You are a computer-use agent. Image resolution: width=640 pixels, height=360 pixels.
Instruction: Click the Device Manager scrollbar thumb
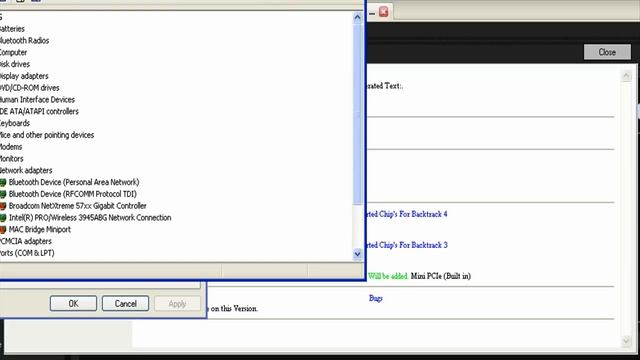pos(358,114)
